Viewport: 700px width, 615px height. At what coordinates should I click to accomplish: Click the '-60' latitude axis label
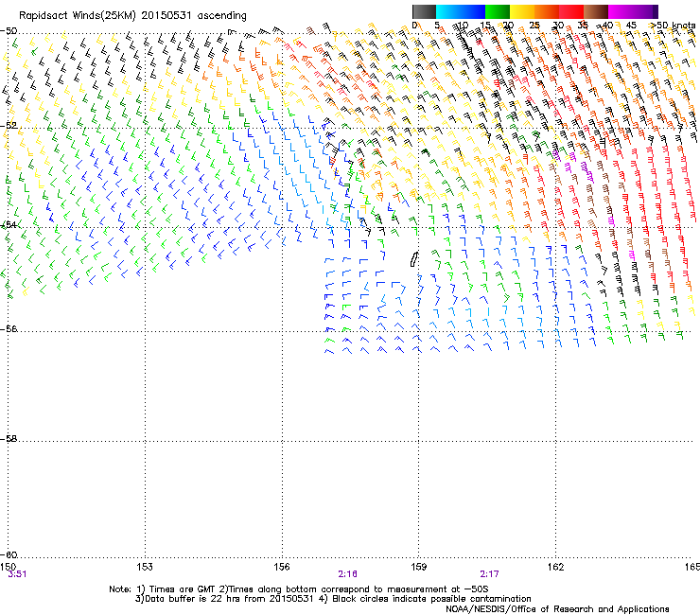click(9, 554)
